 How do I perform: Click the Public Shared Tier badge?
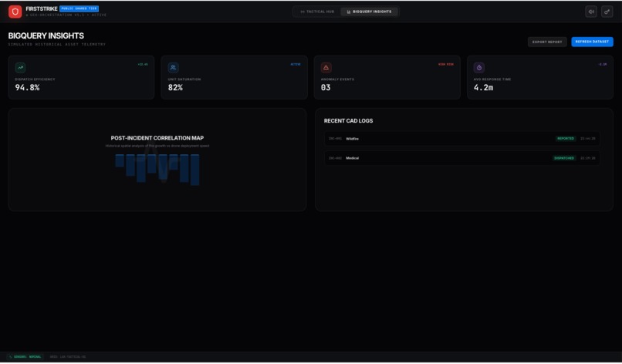79,8
